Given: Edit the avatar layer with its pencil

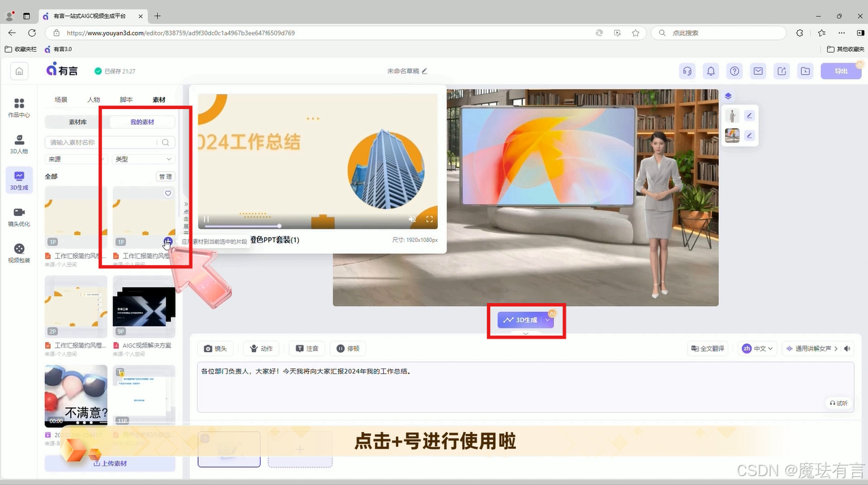Looking at the screenshot, I should [x=750, y=115].
